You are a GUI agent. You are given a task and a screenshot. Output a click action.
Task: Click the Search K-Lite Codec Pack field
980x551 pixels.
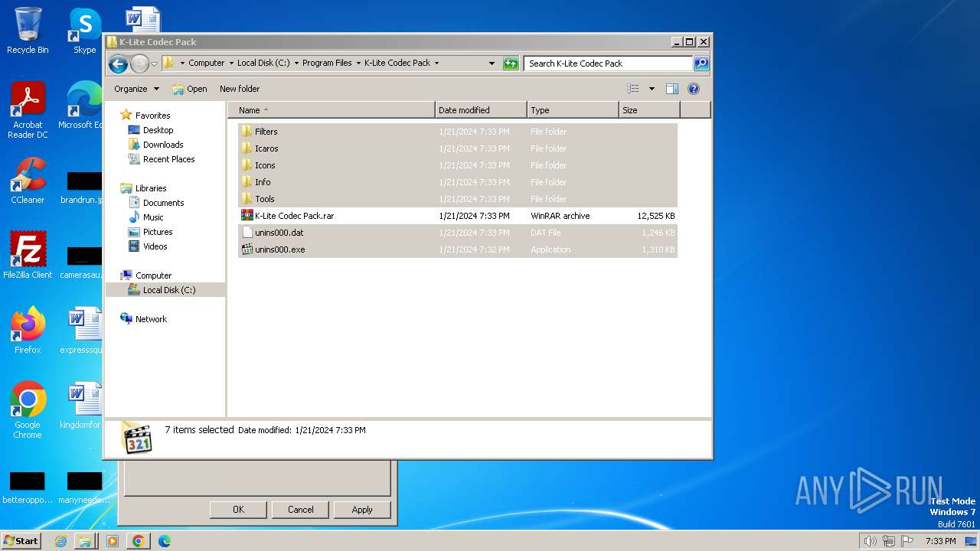pos(609,64)
